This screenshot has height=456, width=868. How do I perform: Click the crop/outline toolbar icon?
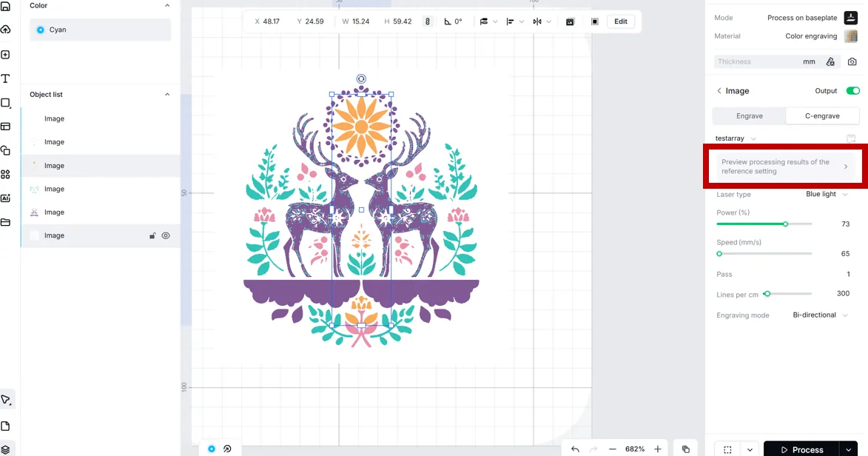point(594,21)
